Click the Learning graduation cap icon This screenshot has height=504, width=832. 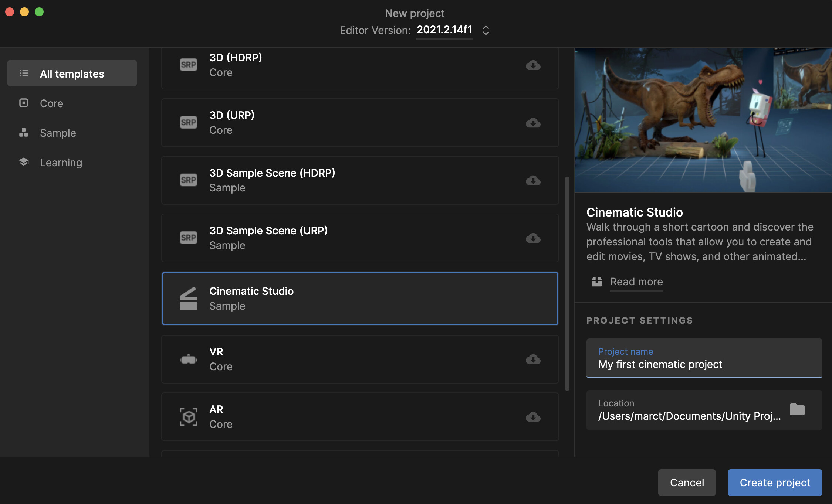click(24, 162)
